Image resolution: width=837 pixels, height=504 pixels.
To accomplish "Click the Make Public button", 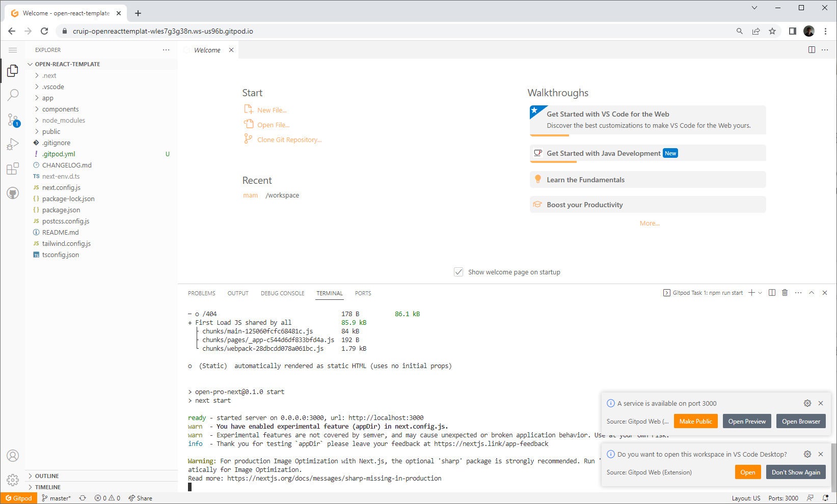I will pyautogui.click(x=695, y=421).
